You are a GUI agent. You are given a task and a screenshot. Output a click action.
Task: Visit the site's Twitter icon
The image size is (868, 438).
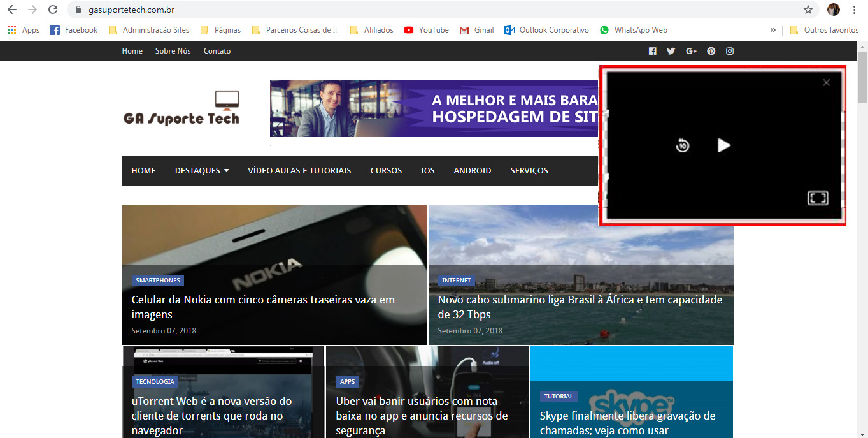tap(671, 51)
